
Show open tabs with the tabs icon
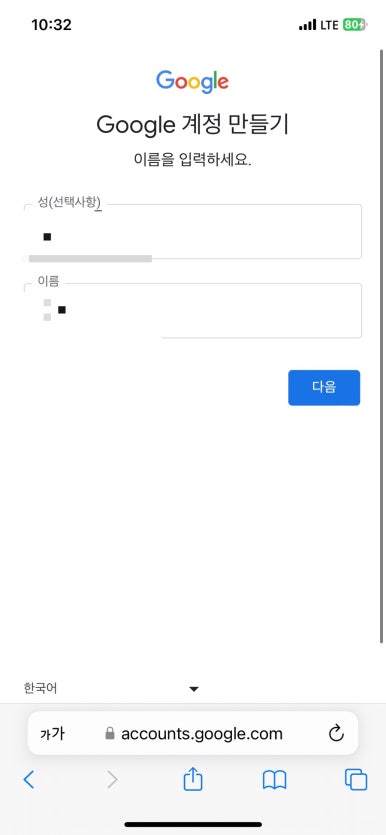pyautogui.click(x=356, y=780)
